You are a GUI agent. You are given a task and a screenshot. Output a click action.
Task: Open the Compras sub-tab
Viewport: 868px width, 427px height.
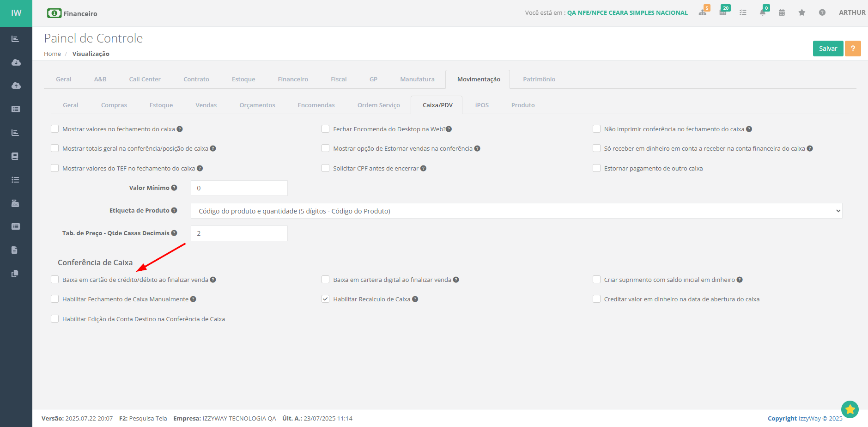pyautogui.click(x=114, y=105)
